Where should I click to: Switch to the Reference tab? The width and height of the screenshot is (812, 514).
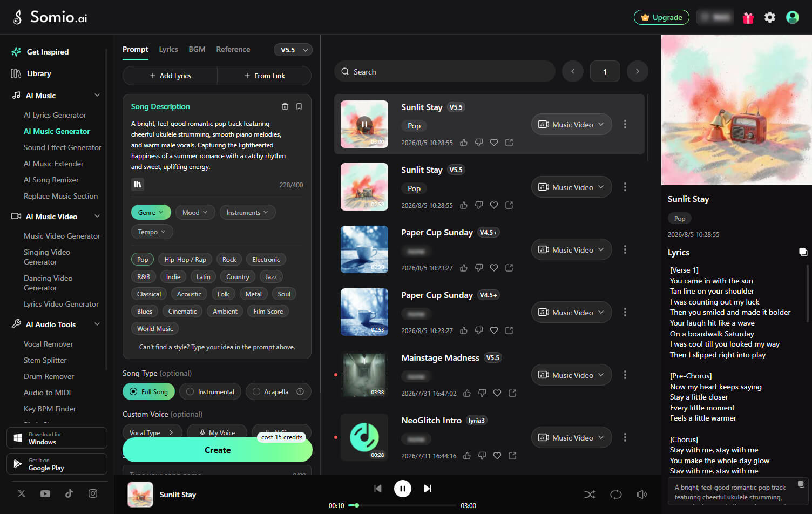[x=233, y=49]
